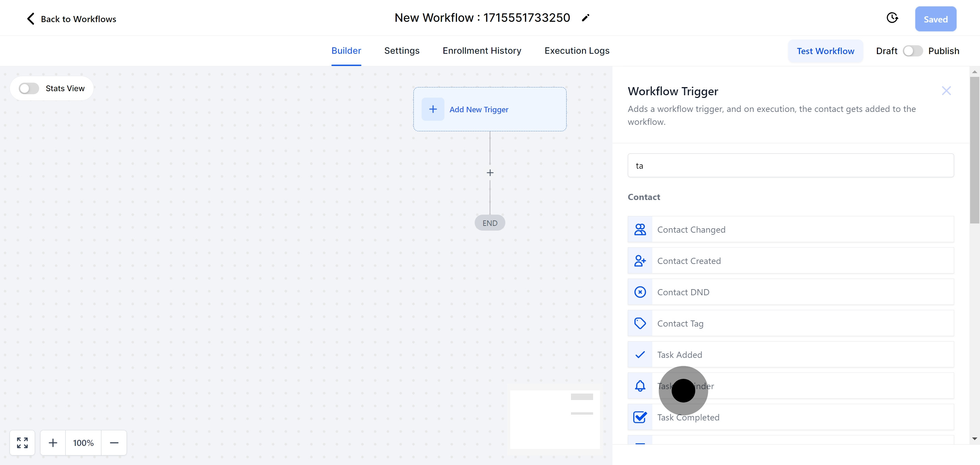Click the fit-to-screen expand icon
Screen dimensions: 980x465
pos(22,443)
